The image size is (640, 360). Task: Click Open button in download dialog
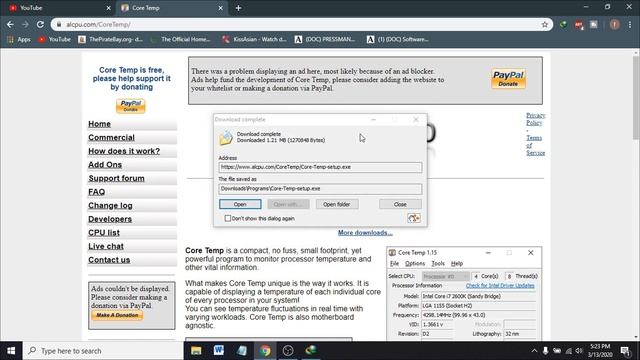(240, 204)
